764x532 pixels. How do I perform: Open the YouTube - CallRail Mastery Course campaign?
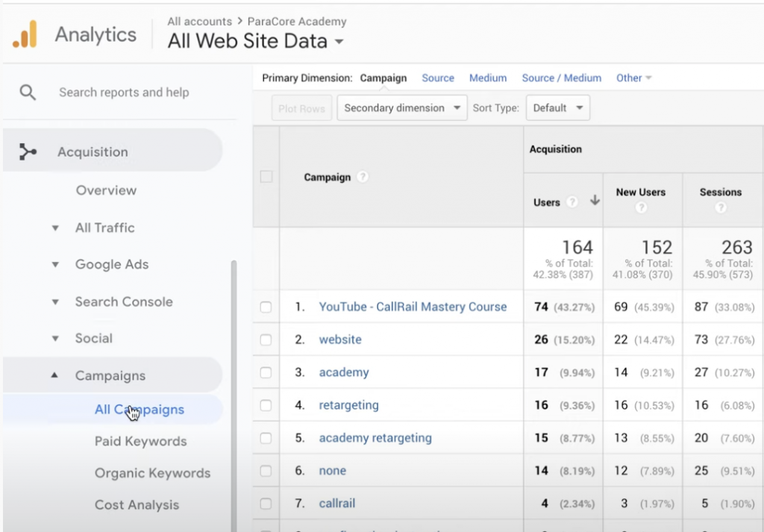(x=413, y=307)
